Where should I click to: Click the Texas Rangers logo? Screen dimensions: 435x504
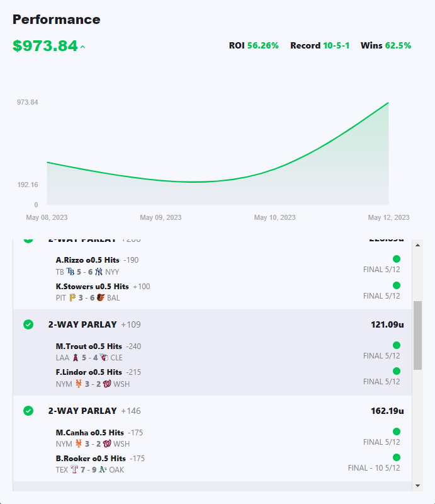(74, 469)
